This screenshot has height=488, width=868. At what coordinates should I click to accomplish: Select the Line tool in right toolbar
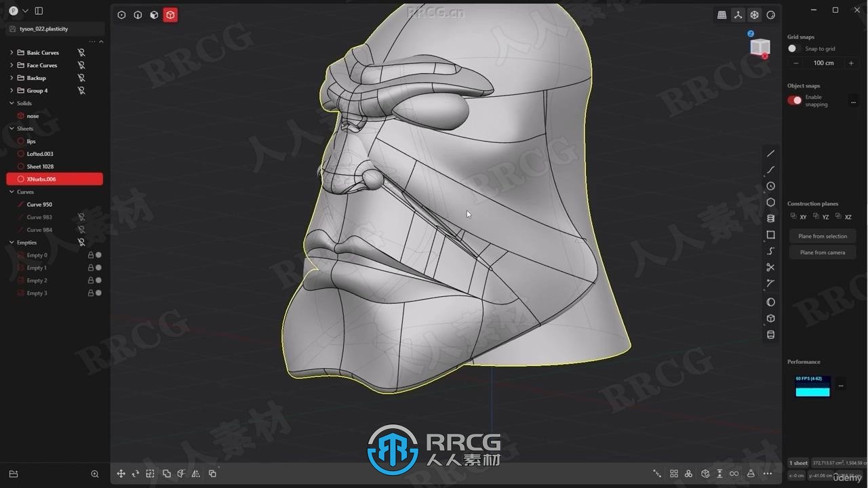pos(770,153)
